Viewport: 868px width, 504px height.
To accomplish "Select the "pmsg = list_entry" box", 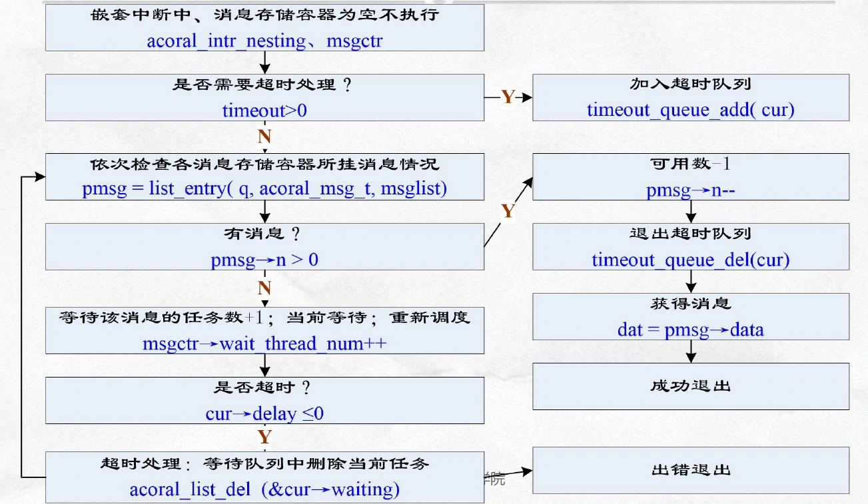I will tap(264, 177).
